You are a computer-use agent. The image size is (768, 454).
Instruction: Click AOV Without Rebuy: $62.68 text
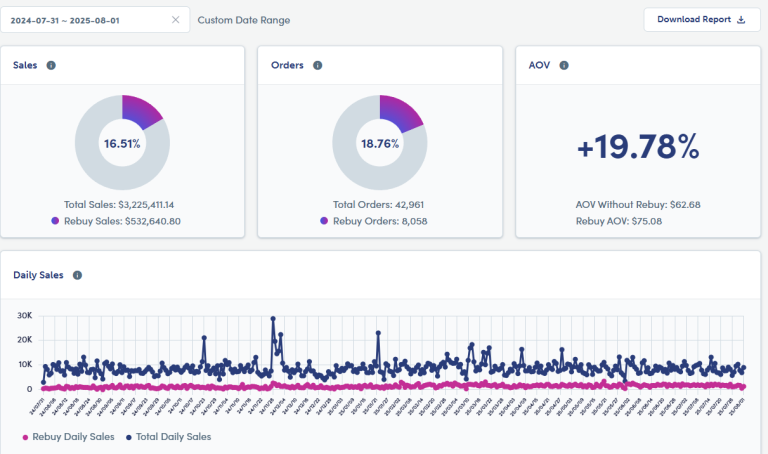[x=638, y=205]
